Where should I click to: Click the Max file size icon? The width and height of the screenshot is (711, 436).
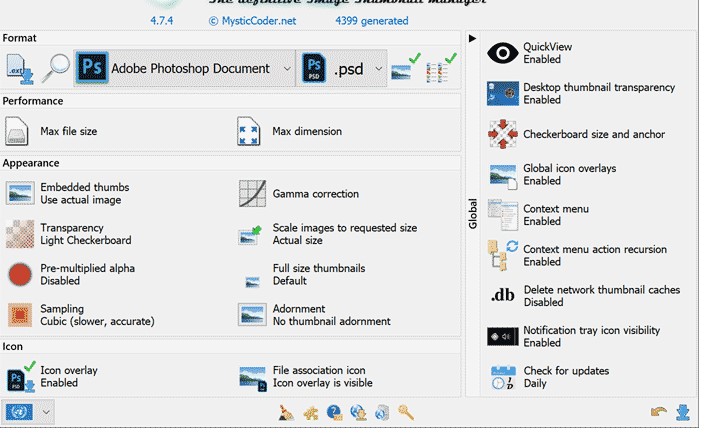(17, 131)
